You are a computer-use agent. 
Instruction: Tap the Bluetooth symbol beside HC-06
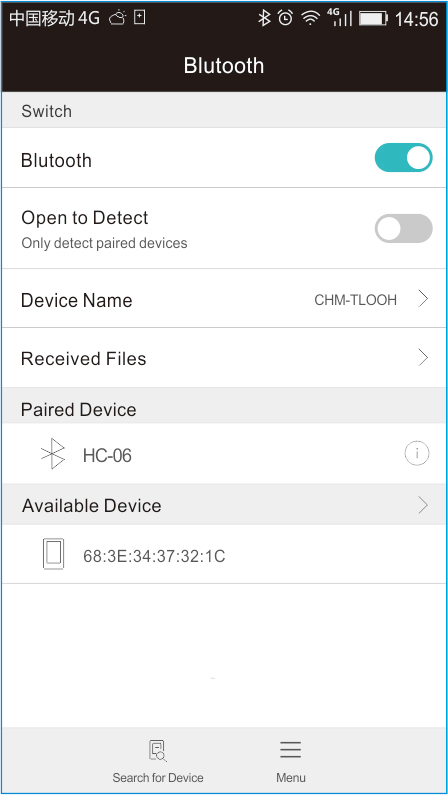pos(53,454)
